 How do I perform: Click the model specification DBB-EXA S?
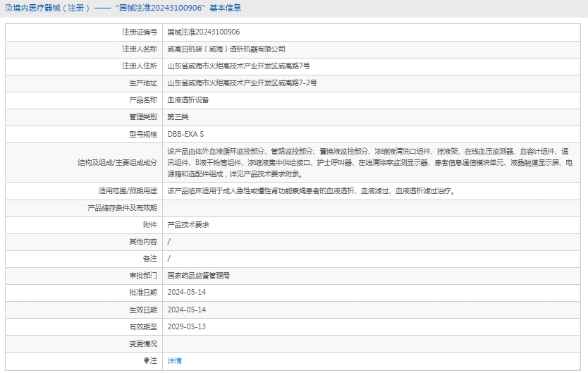coord(185,133)
